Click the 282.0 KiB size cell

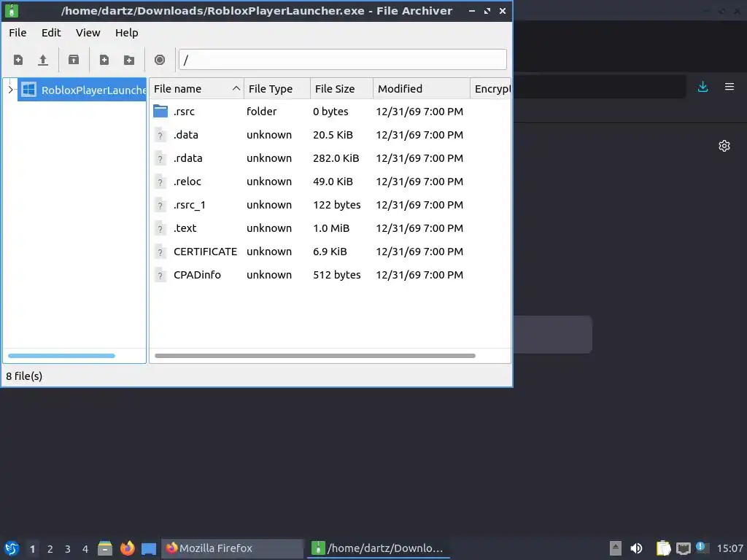(x=336, y=158)
